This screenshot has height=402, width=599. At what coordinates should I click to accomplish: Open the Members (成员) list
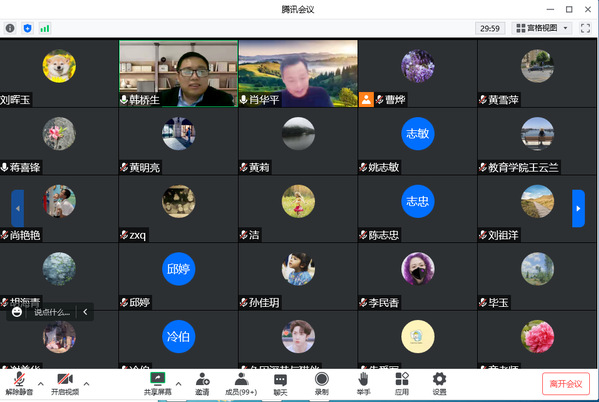point(241,384)
